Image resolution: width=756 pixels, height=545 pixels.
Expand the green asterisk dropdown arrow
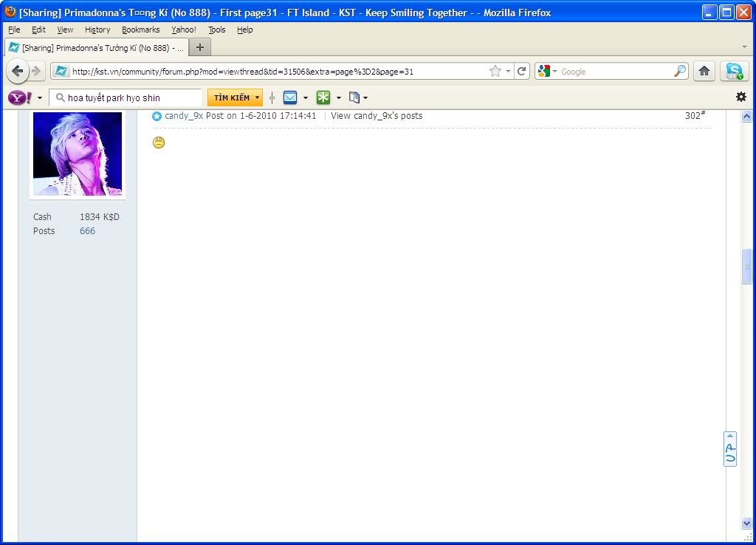pos(338,98)
